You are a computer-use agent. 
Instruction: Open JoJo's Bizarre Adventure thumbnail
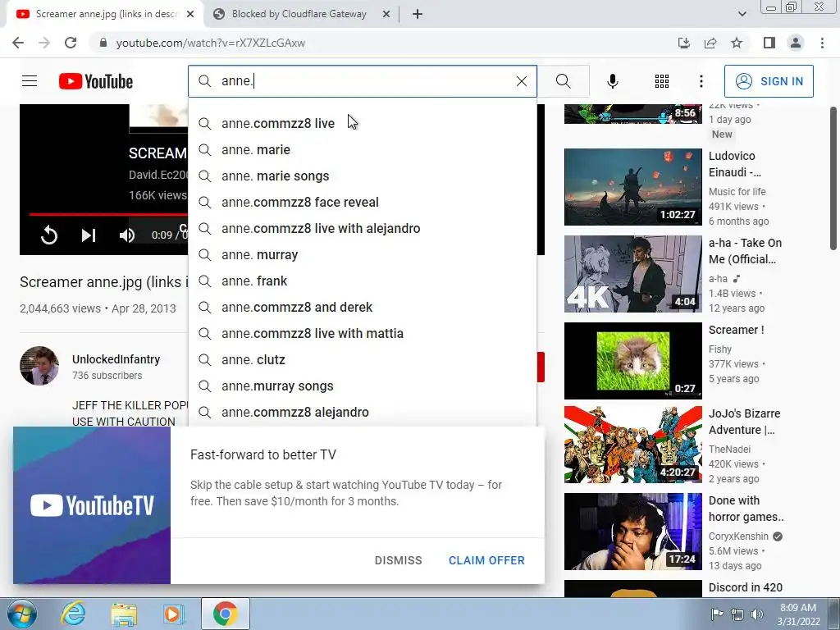[632, 445]
